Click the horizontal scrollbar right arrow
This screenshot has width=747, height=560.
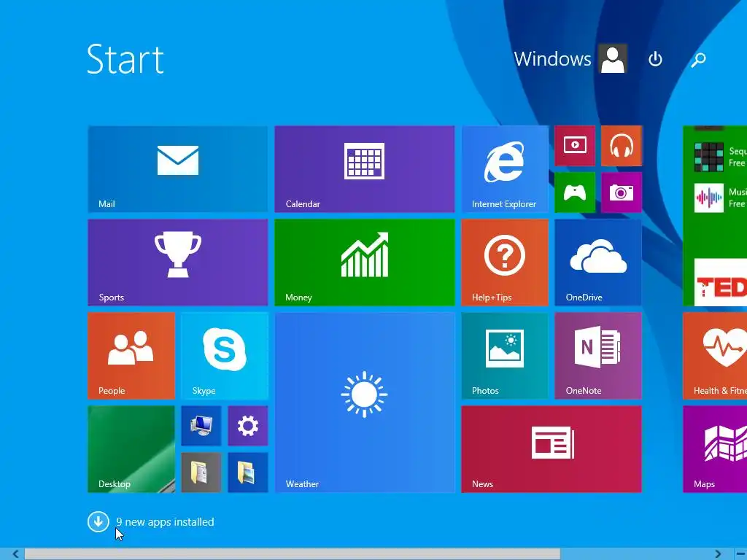tap(718, 554)
